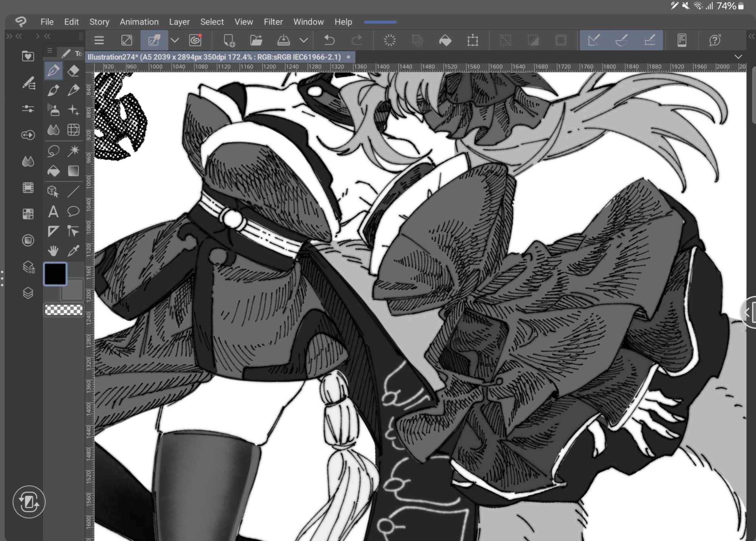Screen dimensions: 756x541
Task: Select the Eraser tool
Action: click(x=73, y=71)
